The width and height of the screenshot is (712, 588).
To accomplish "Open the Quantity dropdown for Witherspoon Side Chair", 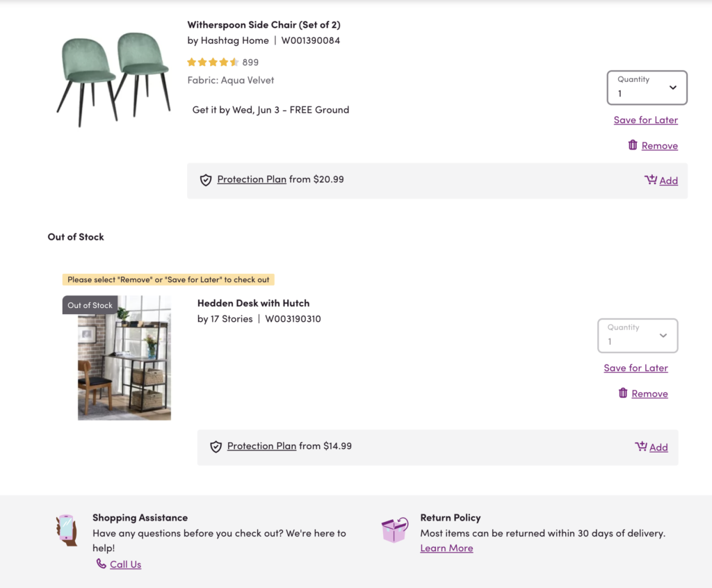I will 647,88.
